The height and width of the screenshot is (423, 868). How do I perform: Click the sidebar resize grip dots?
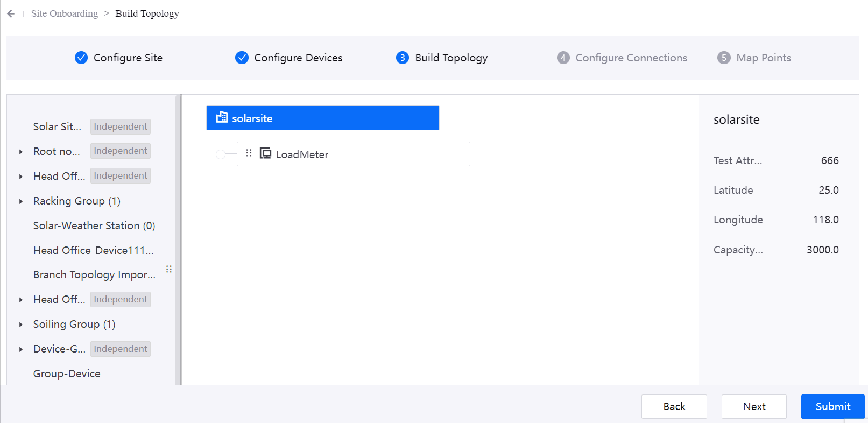169,269
